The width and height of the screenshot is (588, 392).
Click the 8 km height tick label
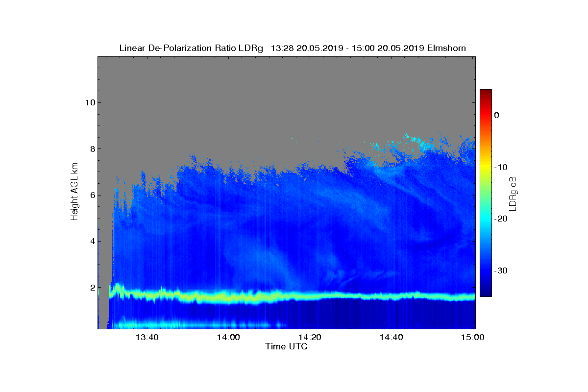click(x=91, y=149)
